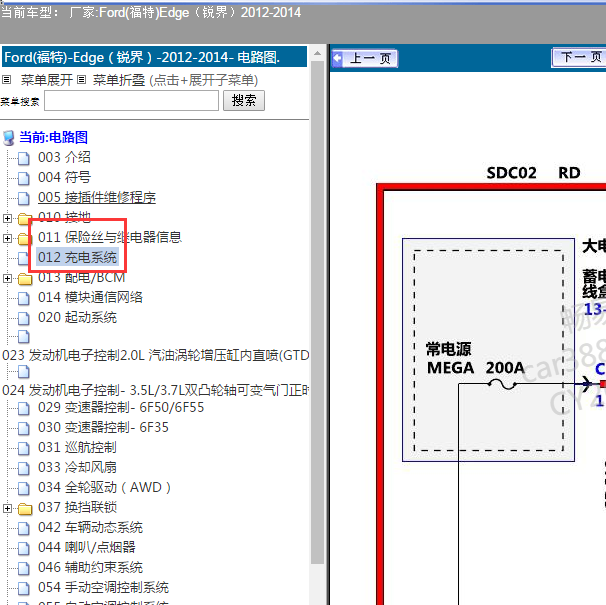Click the SDC02 wire label in diagram
Image resolution: width=606 pixels, height=605 pixels.
(x=511, y=173)
